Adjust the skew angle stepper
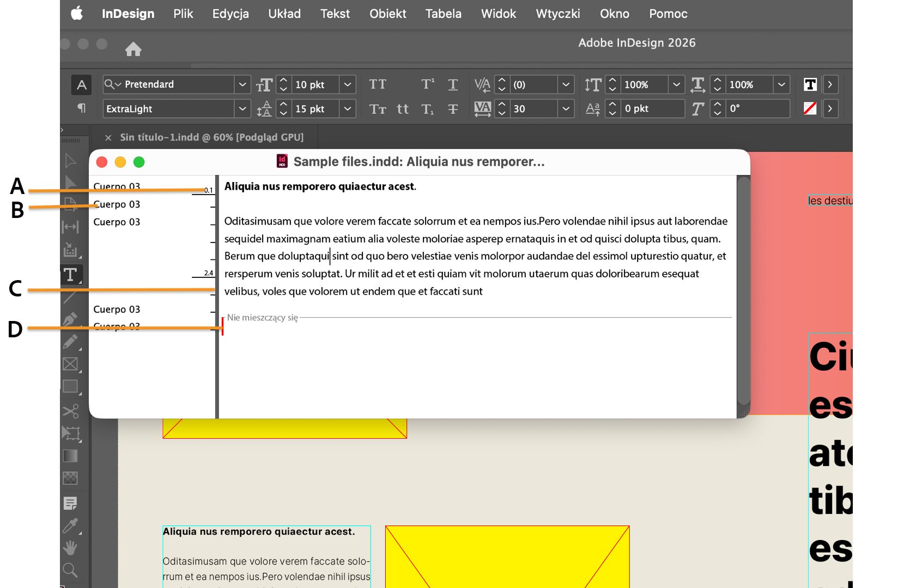 [x=718, y=108]
